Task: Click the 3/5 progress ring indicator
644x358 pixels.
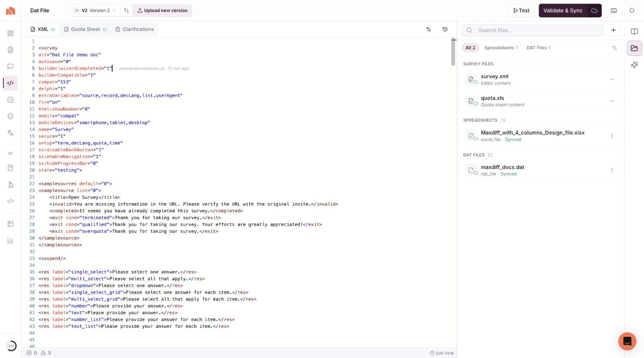Action: click(11, 346)
